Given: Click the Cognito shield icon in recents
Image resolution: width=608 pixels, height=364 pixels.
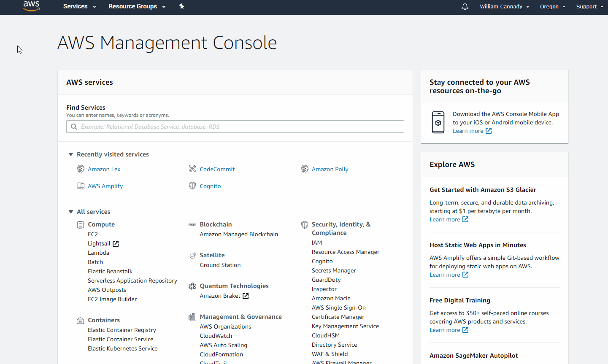Looking at the screenshot, I should (x=192, y=186).
